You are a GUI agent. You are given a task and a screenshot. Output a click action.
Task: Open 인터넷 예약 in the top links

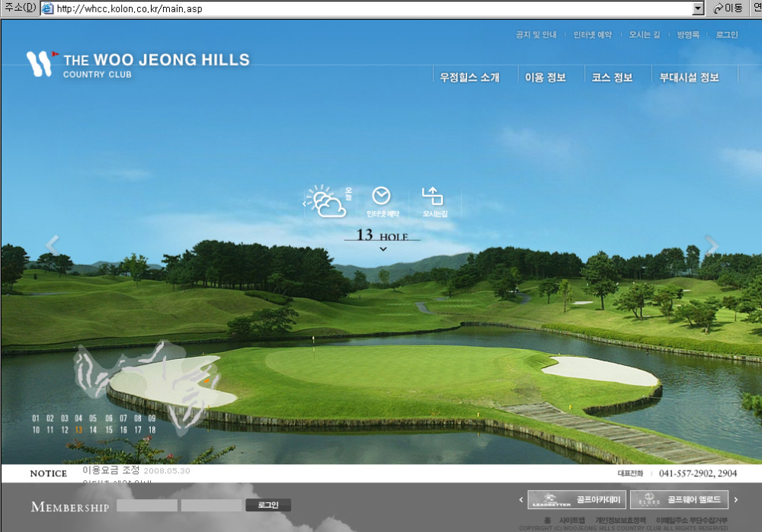(592, 34)
